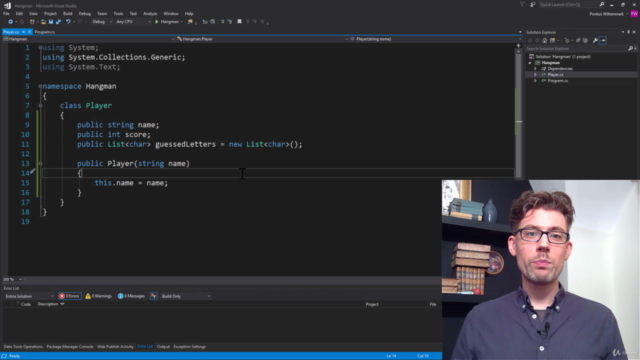Switch to the Player.cs editor tab

11,32
